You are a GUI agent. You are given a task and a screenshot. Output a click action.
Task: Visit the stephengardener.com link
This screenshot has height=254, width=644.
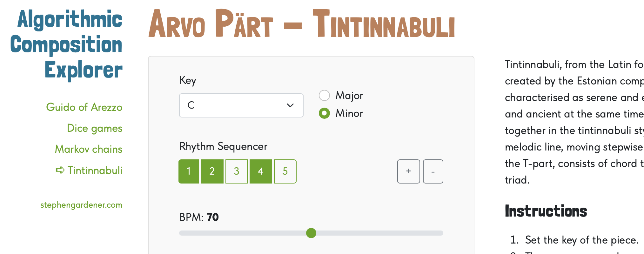pos(81,205)
